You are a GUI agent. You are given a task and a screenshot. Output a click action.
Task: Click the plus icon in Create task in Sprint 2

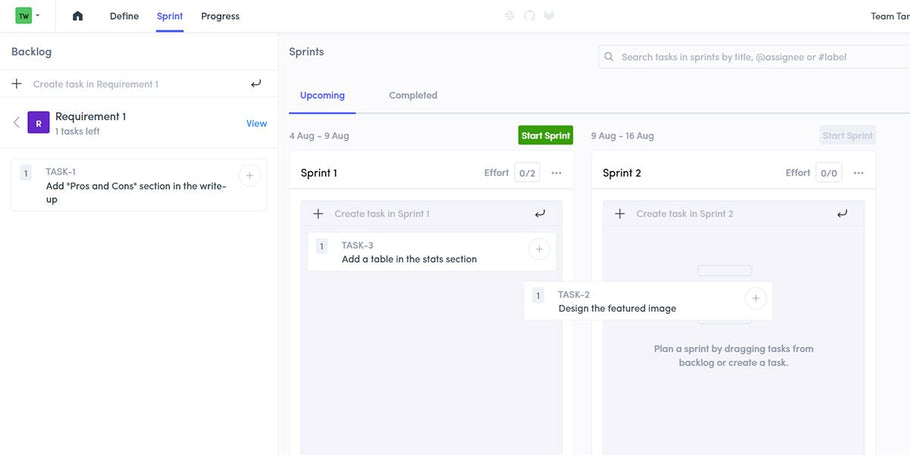coord(620,214)
